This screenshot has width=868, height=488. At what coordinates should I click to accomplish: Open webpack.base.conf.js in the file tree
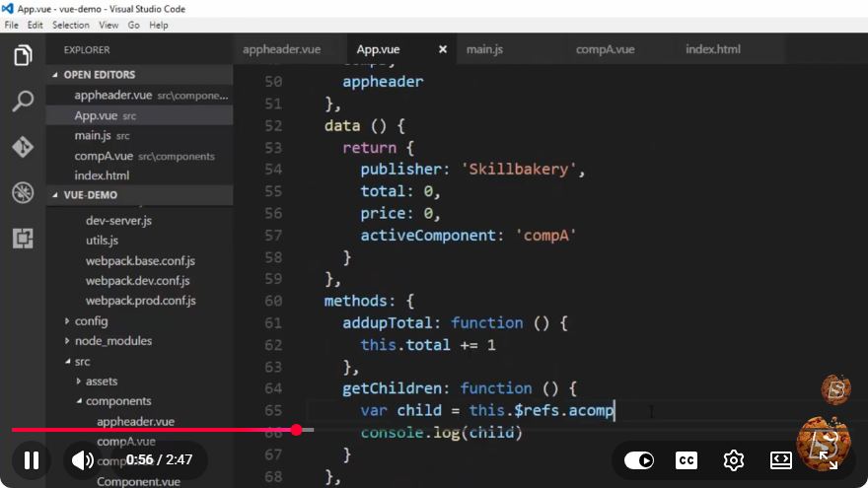[140, 260]
